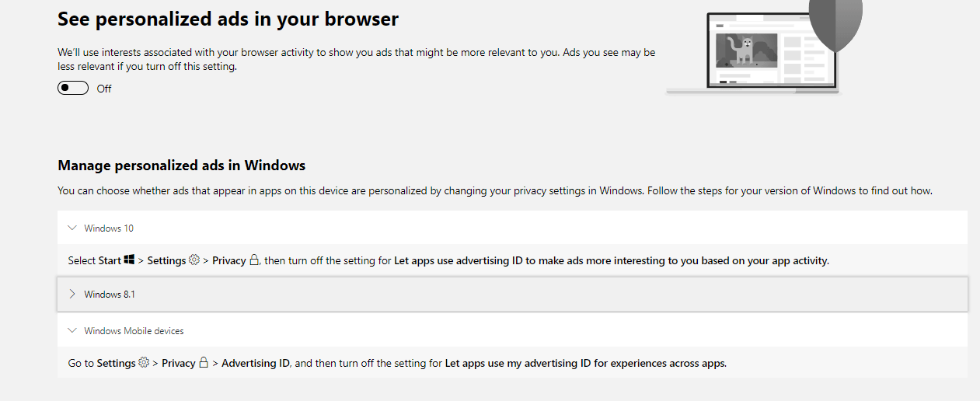Click the 'See personalized ads in your browser' heading
This screenshot has width=980, height=401.
228,19
